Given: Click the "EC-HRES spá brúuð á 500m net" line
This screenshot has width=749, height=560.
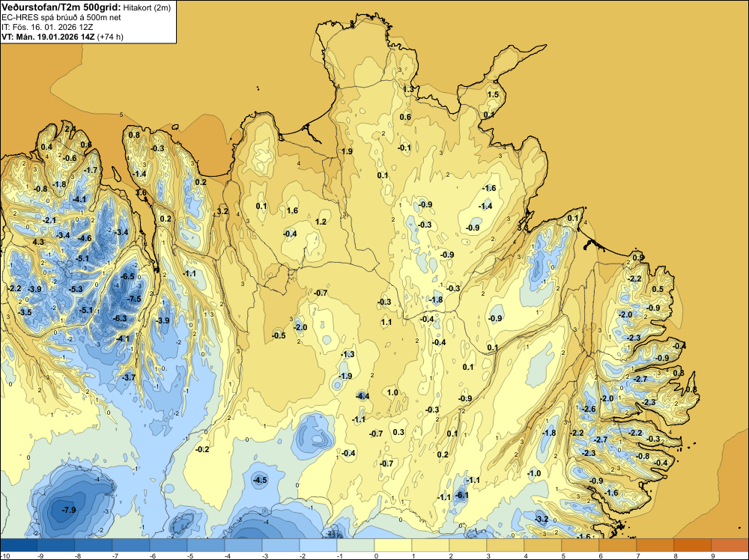Looking at the screenshot, I should (x=61, y=18).
